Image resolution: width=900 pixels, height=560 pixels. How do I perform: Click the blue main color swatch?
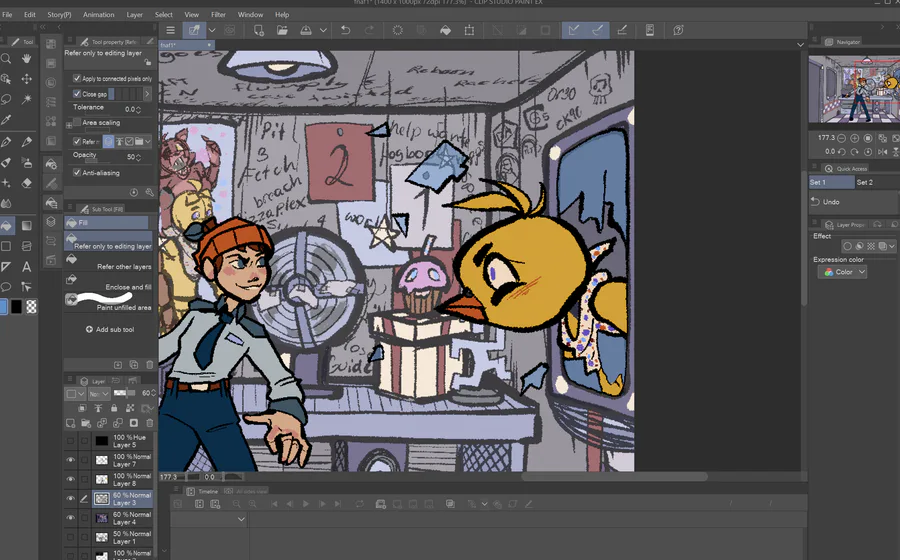coord(3,307)
